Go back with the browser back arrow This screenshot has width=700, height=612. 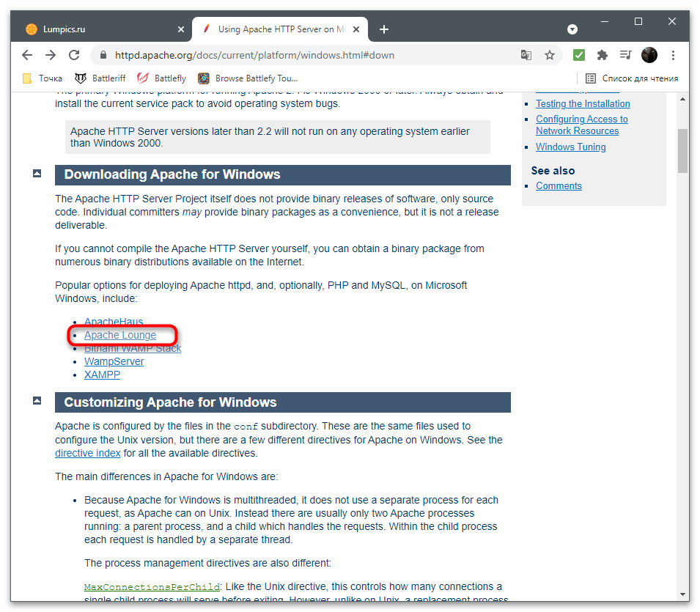click(x=27, y=55)
